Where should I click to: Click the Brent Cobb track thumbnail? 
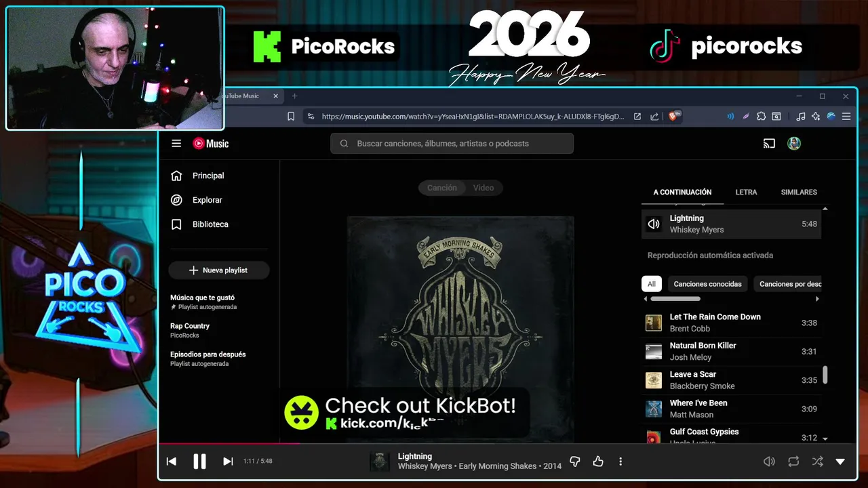[x=654, y=323]
